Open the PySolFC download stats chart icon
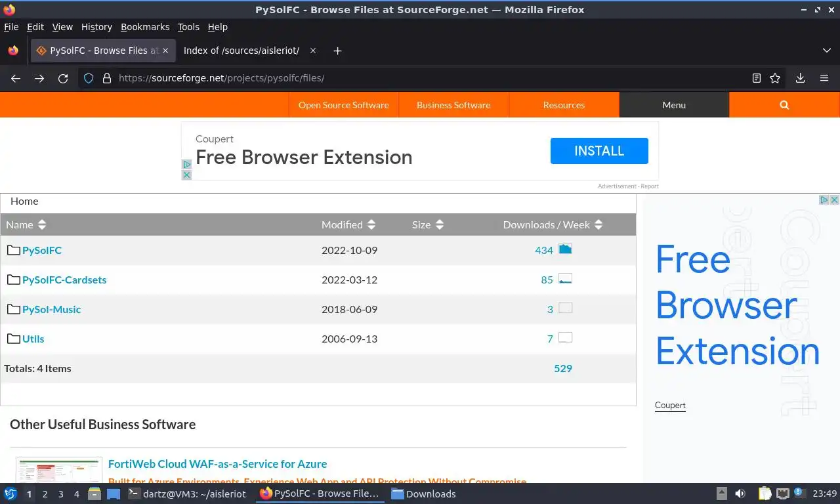 click(565, 249)
